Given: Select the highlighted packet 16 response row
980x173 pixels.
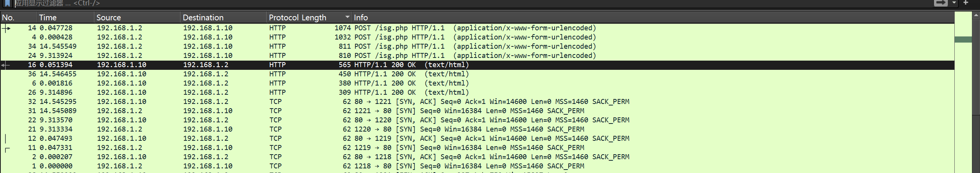Looking at the screenshot, I should (x=477, y=65).
